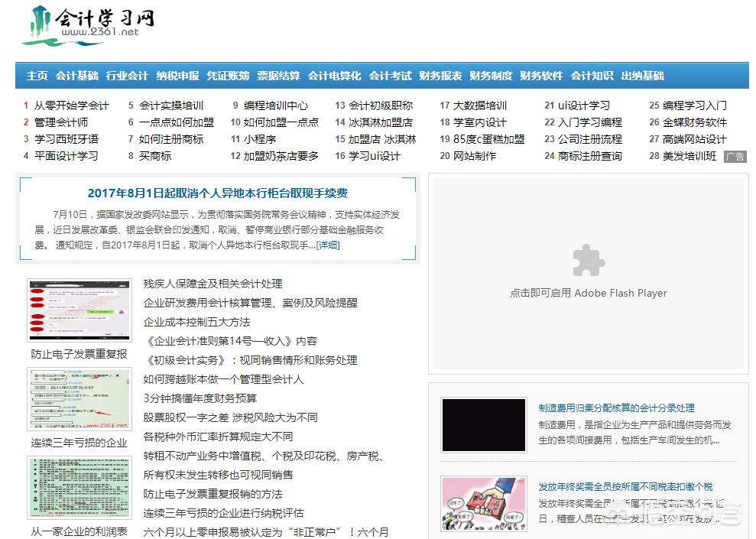Open headline 2017年8月1日起取消个人异地本行柜台取现手续费

point(217,193)
